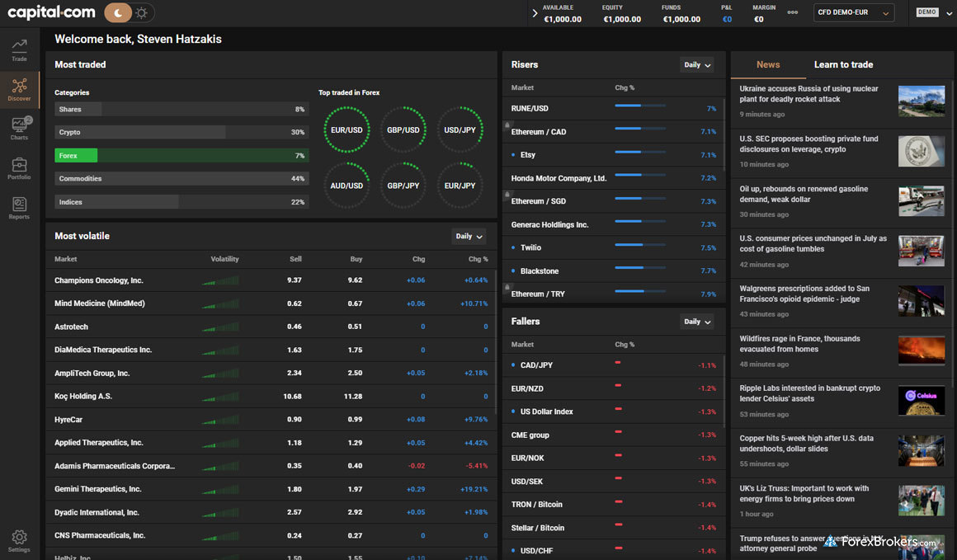Open the Portfolio briefcase icon

19,167
